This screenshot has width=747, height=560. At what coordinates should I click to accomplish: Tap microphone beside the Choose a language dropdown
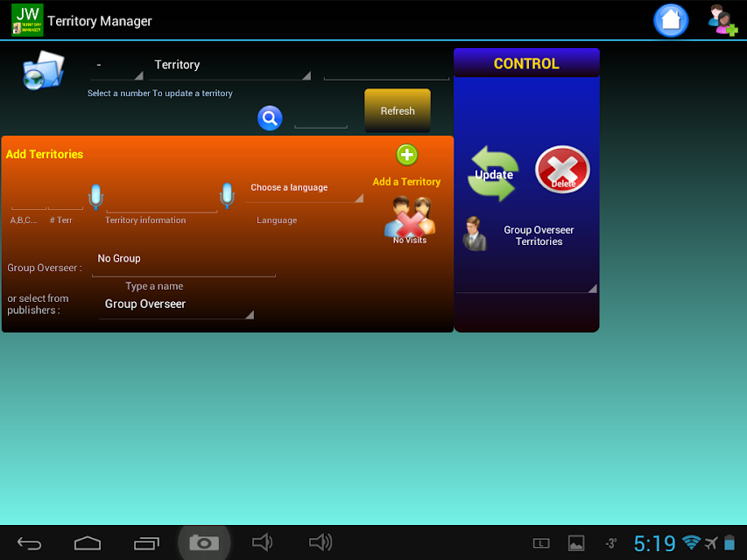point(227,195)
